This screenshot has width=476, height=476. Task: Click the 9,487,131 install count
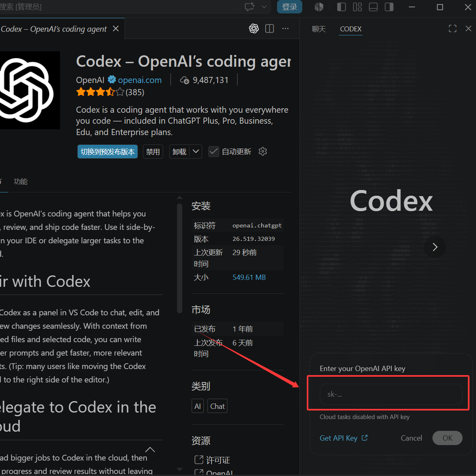211,80
